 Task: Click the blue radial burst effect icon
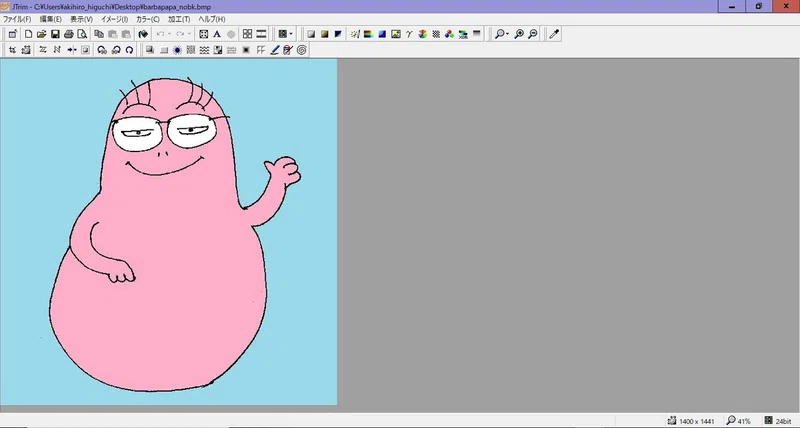click(x=177, y=50)
